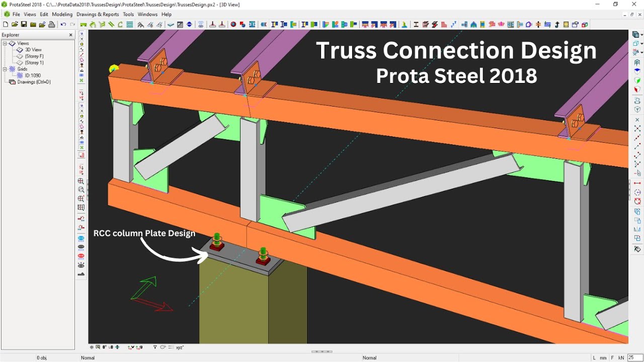Click the red sphere icon in toolbar

233,25
